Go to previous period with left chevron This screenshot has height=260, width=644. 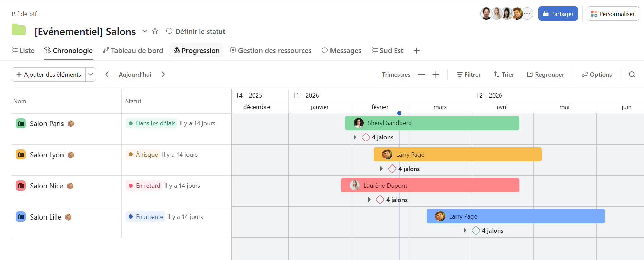(107, 75)
